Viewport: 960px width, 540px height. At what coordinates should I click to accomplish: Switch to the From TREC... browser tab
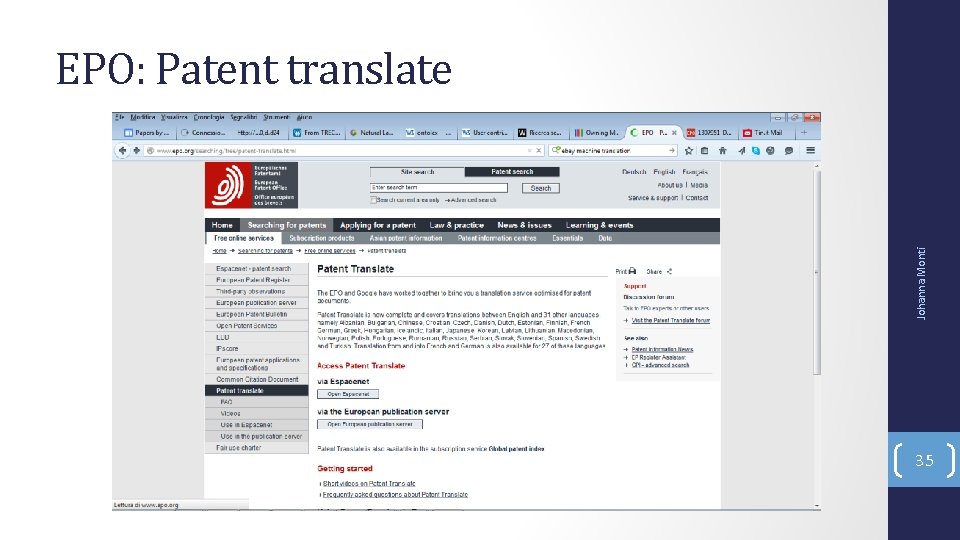point(316,132)
